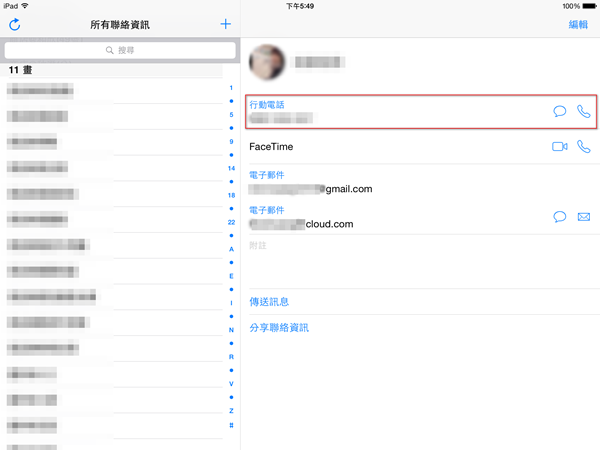Tap the 下午5:49 clock in status bar
The width and height of the screenshot is (600, 450).
pyautogui.click(x=300, y=6)
